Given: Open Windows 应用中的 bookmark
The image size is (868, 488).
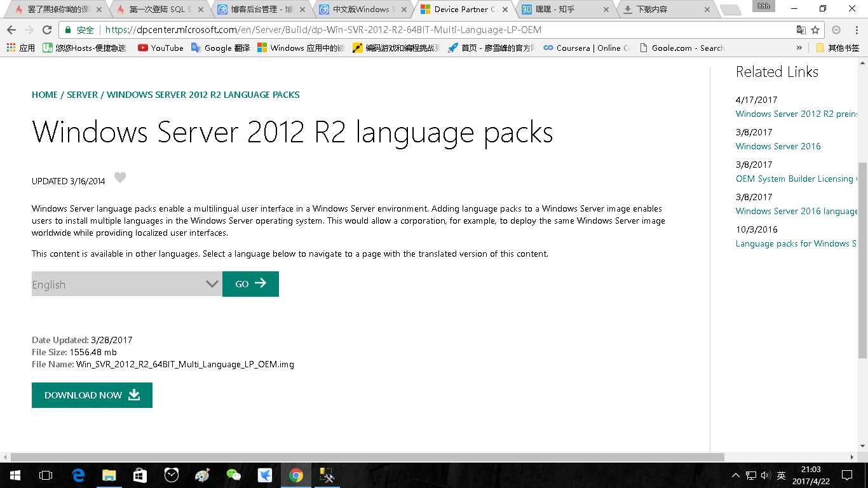Looking at the screenshot, I should (301, 48).
